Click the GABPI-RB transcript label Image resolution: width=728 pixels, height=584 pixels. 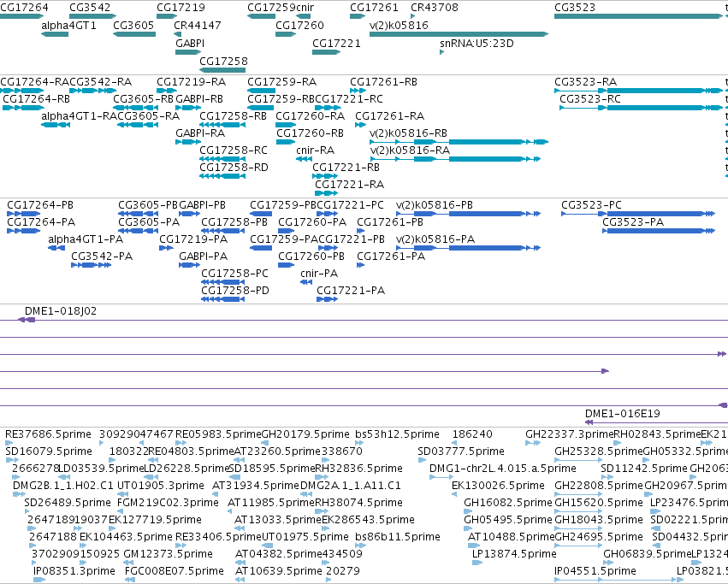click(x=199, y=99)
